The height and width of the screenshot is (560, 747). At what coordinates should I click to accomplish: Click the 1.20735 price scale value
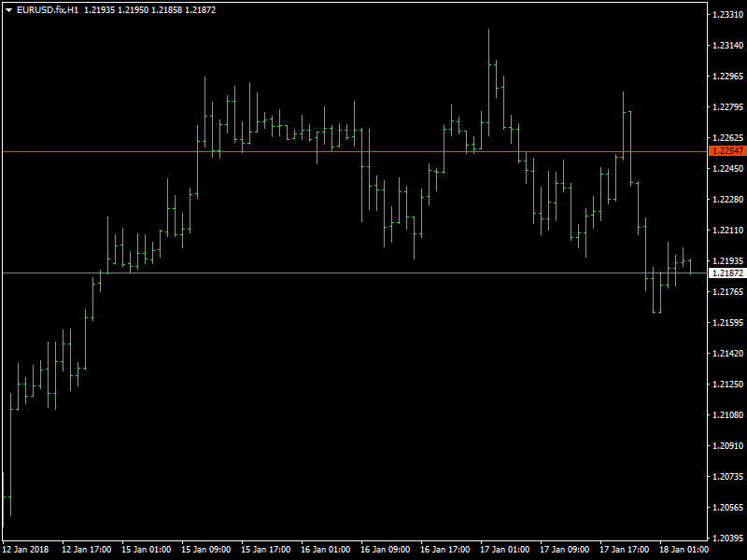click(x=727, y=476)
